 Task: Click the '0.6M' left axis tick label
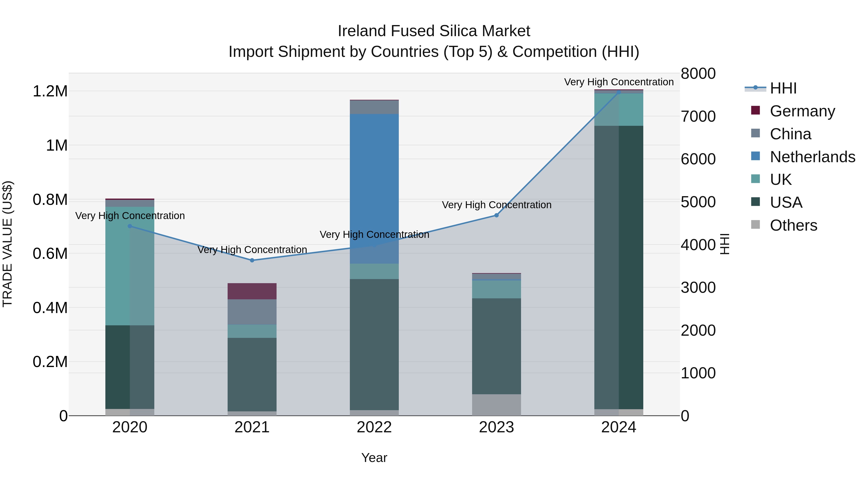pyautogui.click(x=50, y=254)
